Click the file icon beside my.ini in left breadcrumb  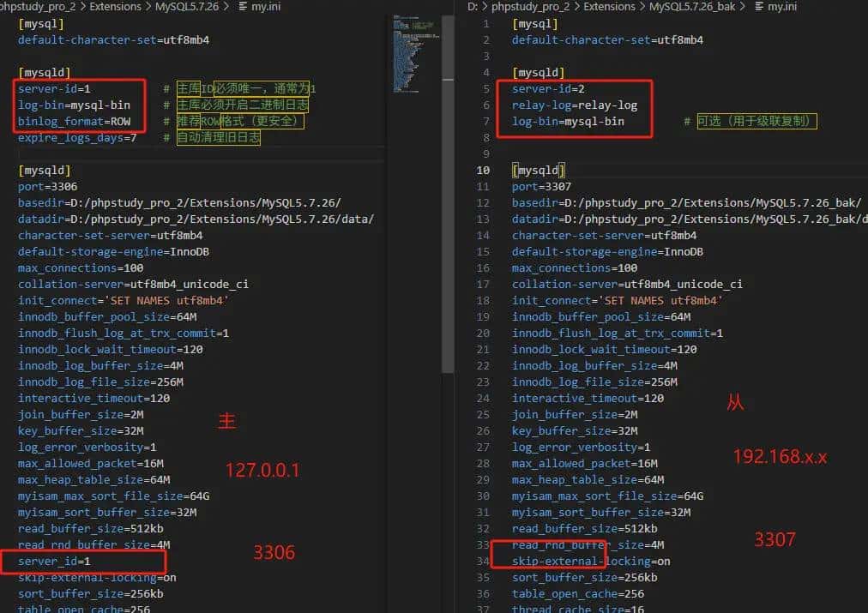243,7
